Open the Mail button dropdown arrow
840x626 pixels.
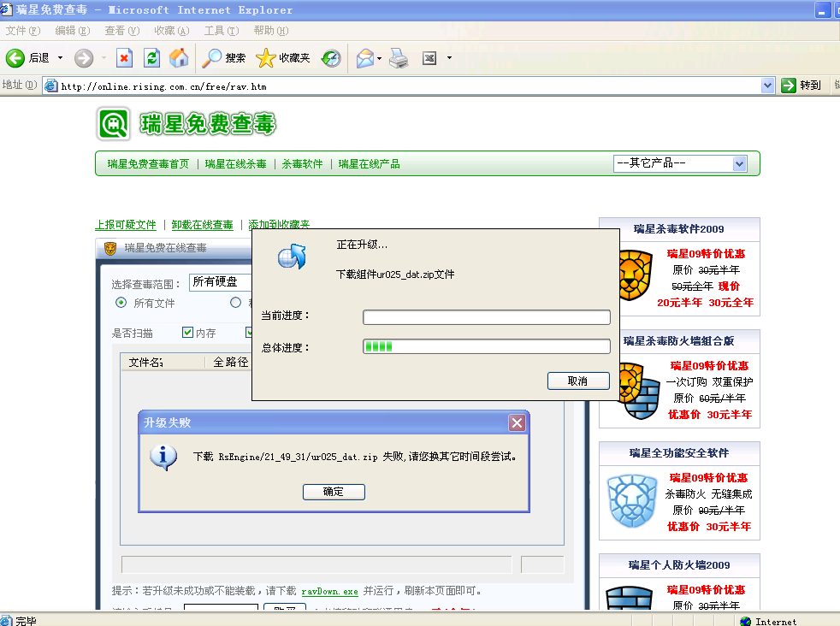click(379, 58)
